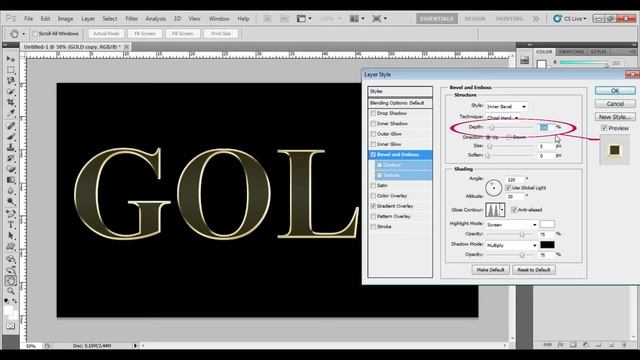Switch to the Design workspace

point(475,19)
